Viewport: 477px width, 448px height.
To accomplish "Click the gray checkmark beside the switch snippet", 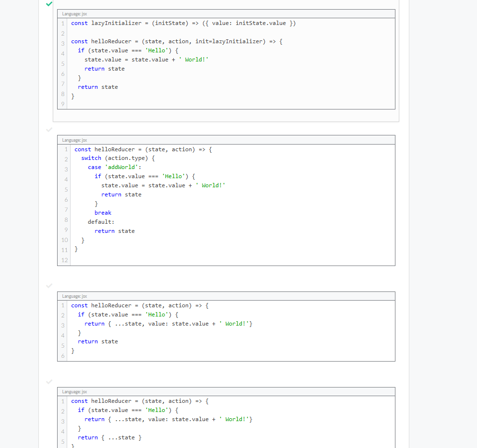I will (x=48, y=130).
